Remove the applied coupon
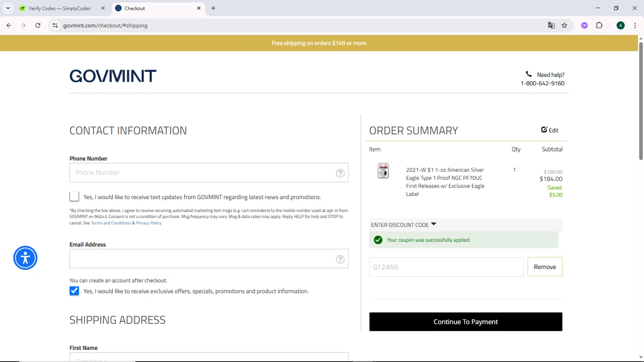Image resolution: width=644 pixels, height=362 pixels. tap(545, 267)
